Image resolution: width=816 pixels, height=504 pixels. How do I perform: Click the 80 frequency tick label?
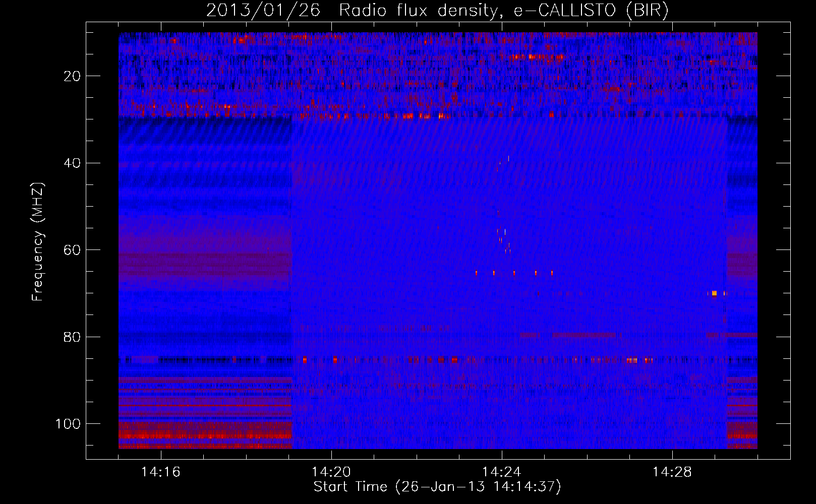pyautogui.click(x=73, y=337)
